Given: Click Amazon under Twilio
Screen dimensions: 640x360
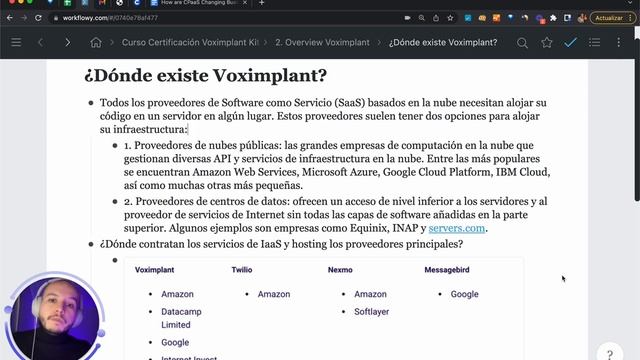Looking at the screenshot, I should [274, 294].
